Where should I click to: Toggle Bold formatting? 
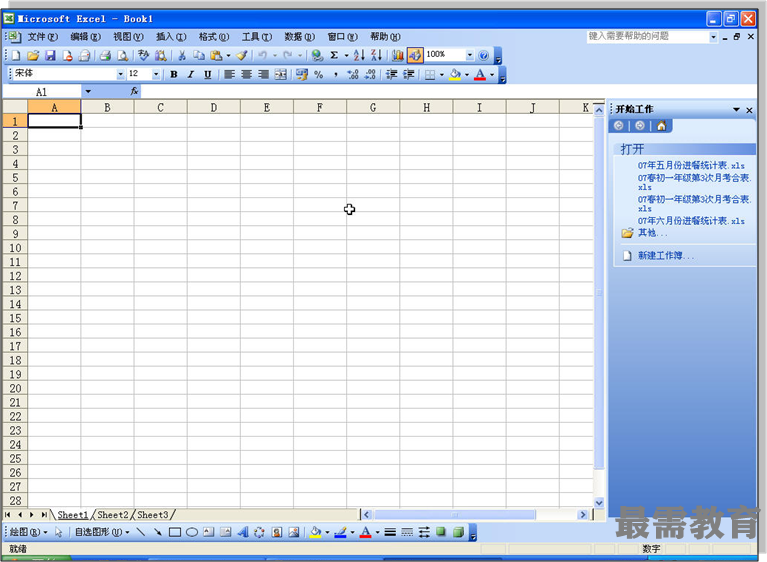[x=173, y=74]
